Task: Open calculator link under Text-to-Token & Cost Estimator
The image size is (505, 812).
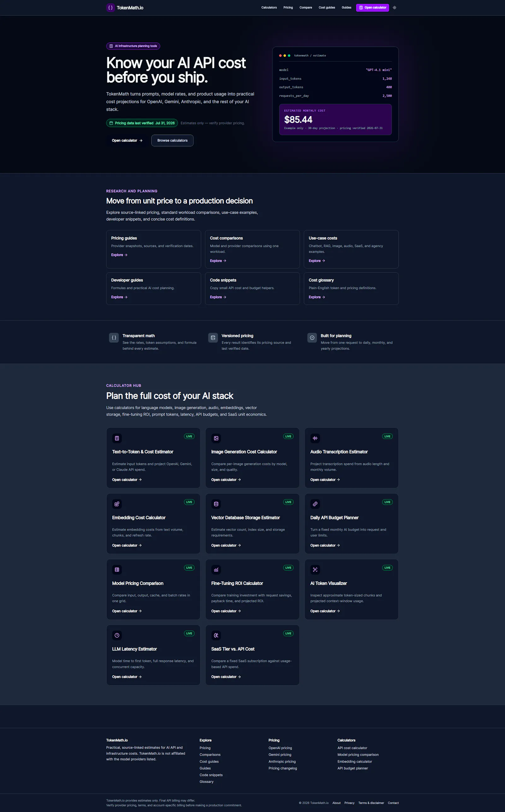Action: tap(127, 480)
